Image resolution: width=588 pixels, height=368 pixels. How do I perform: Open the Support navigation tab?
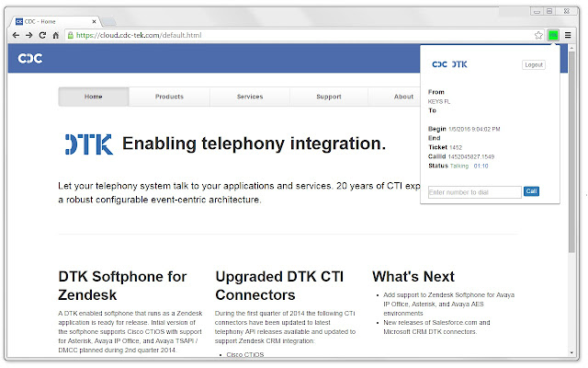(x=329, y=97)
